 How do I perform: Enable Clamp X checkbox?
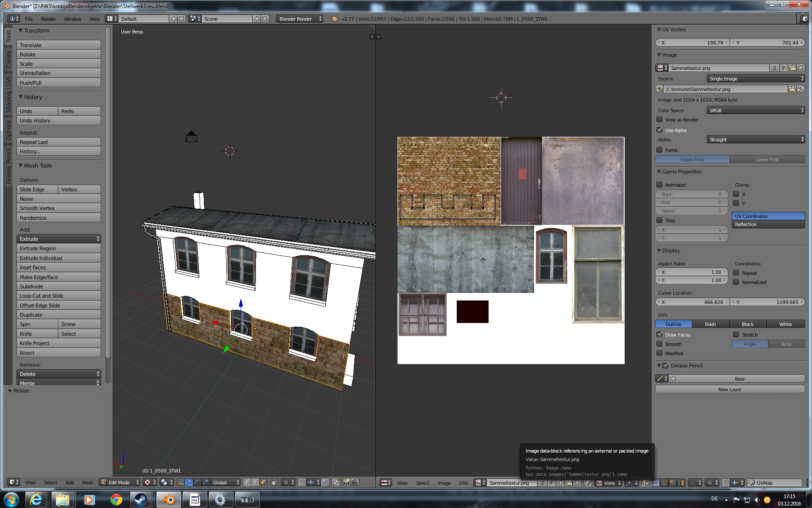pyautogui.click(x=736, y=194)
